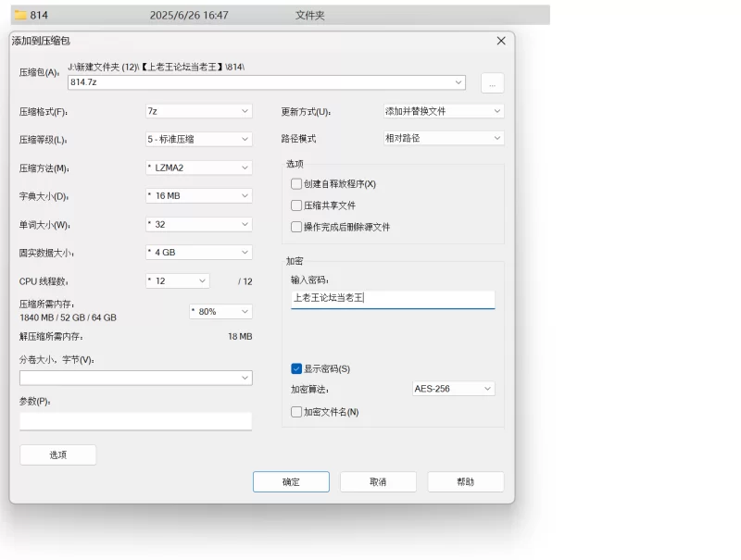
Task: Enable 加密文件名(N) checkbox
Action: click(x=296, y=412)
